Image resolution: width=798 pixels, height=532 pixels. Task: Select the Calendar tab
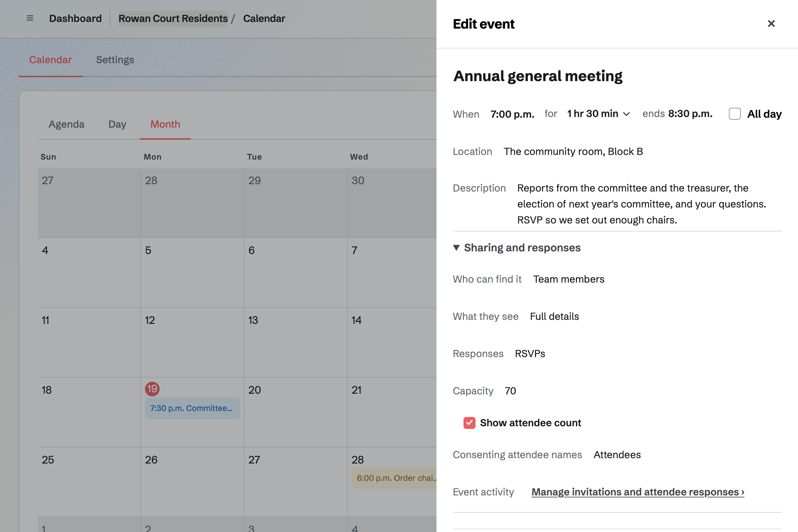click(x=51, y=60)
